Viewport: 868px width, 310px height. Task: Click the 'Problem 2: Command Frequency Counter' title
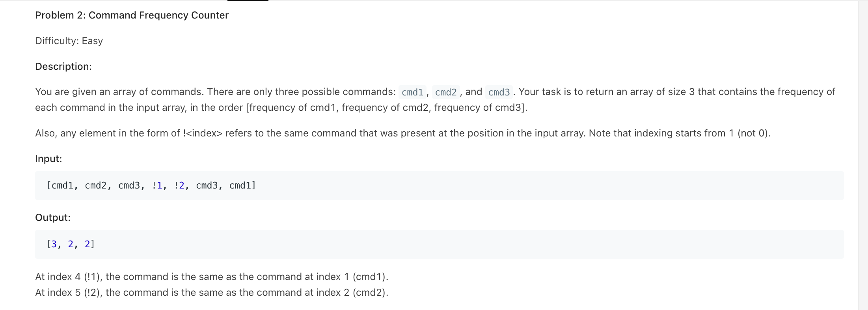pos(132,15)
